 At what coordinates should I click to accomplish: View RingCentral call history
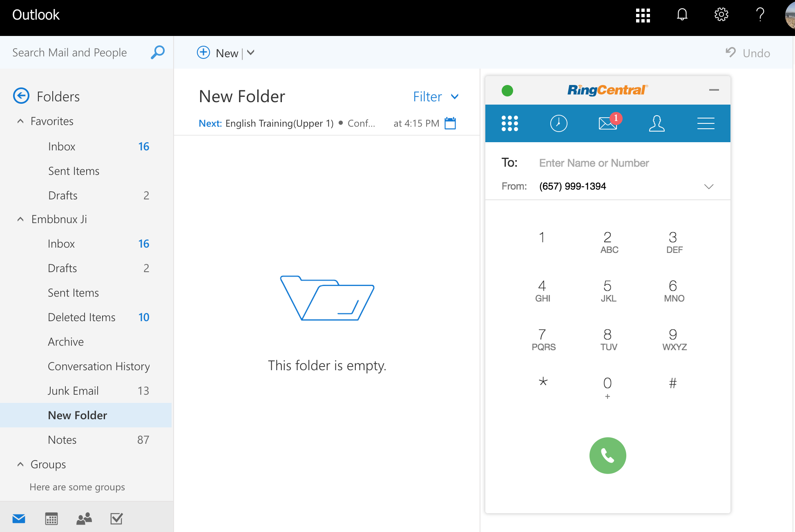click(x=559, y=123)
